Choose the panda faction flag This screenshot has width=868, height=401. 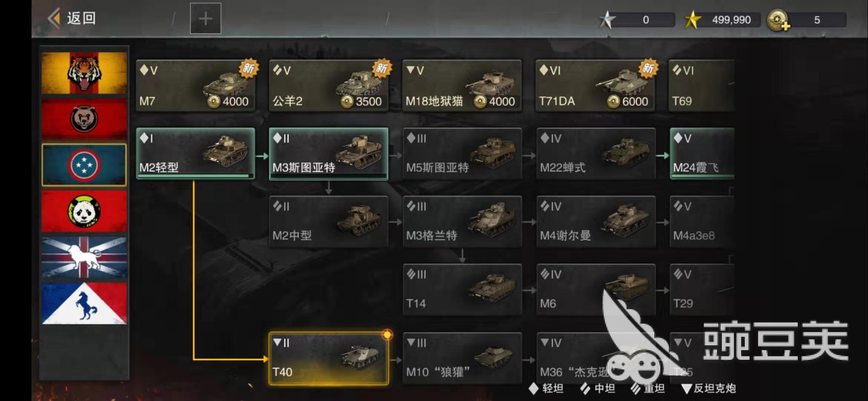pos(84,211)
